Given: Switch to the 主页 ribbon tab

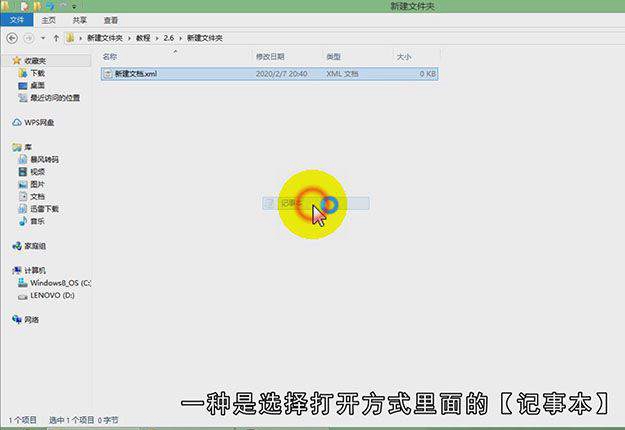Looking at the screenshot, I should point(49,20).
